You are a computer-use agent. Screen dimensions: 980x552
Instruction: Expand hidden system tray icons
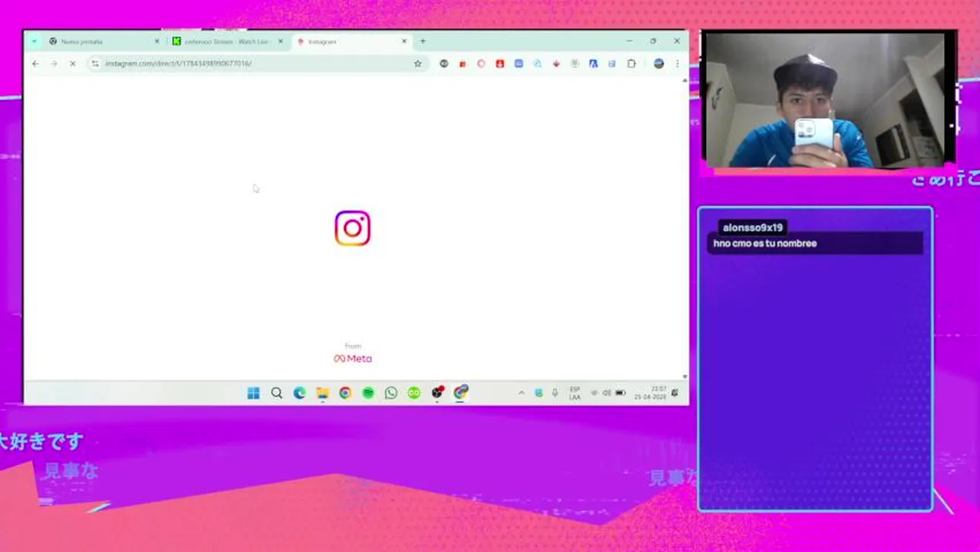(521, 393)
